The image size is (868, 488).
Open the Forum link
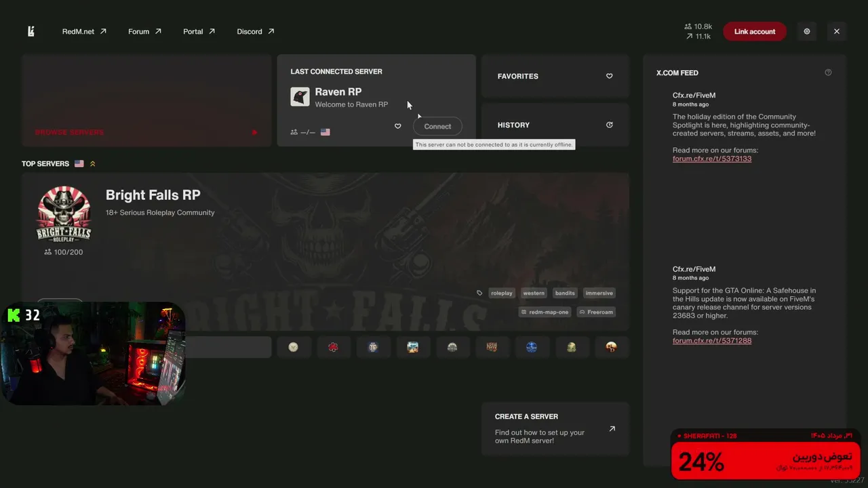[144, 31]
